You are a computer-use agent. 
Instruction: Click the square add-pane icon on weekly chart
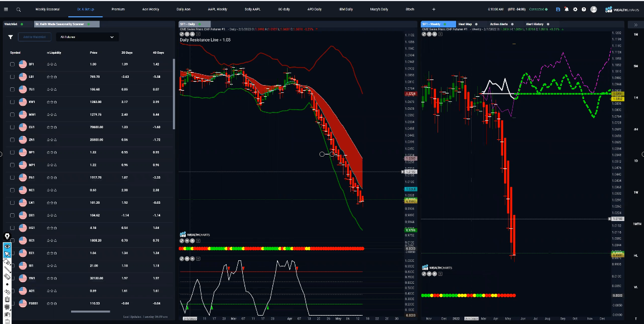pos(440,34)
